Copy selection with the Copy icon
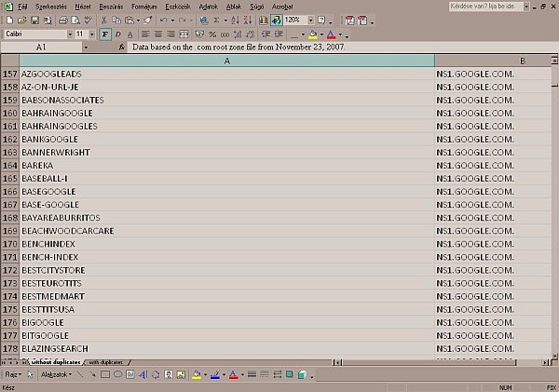This screenshot has width=559, height=392. click(x=116, y=20)
